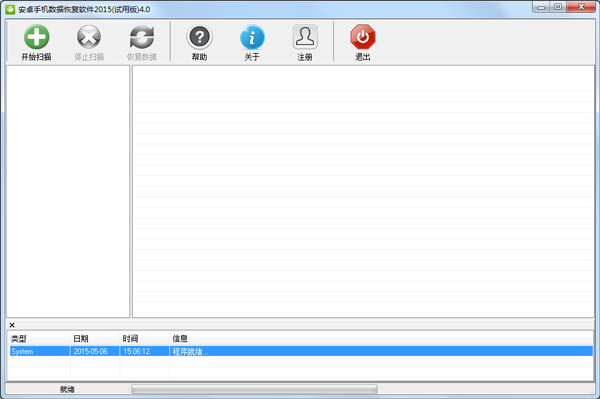Maximize the application window

pyautogui.click(x=558, y=7)
